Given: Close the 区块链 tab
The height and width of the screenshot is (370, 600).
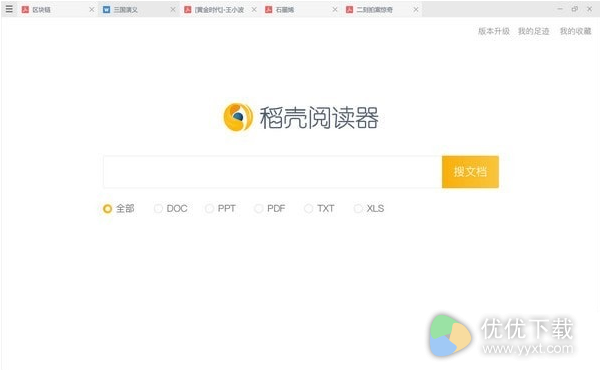Looking at the screenshot, I should pos(91,10).
